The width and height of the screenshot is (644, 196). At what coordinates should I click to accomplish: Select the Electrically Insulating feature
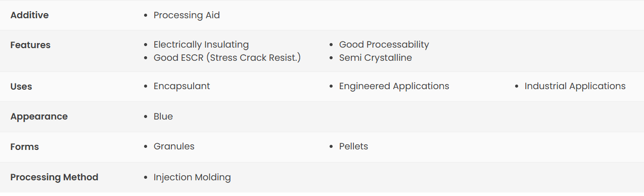click(x=201, y=45)
